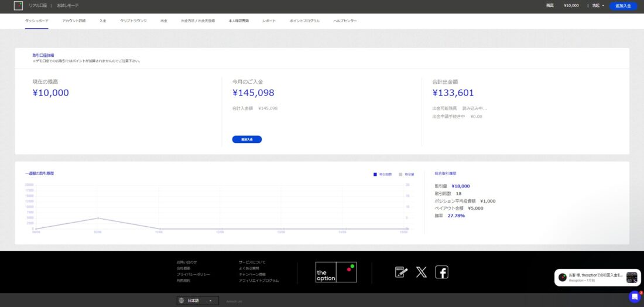Screen dimensions: 644x307
Task: Click the 追加入金 button under monthly deposit
Action: click(247, 139)
